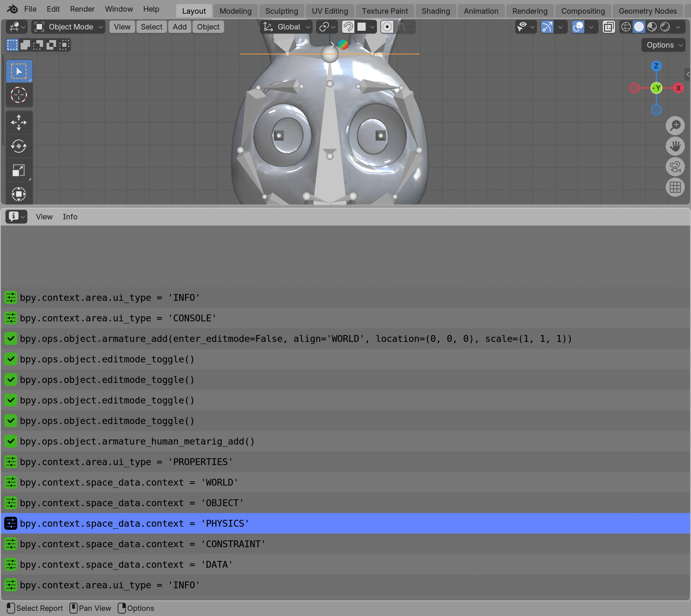This screenshot has height=616, width=691.
Task: Select the armature_human_metarig_add() report
Action: point(345,441)
